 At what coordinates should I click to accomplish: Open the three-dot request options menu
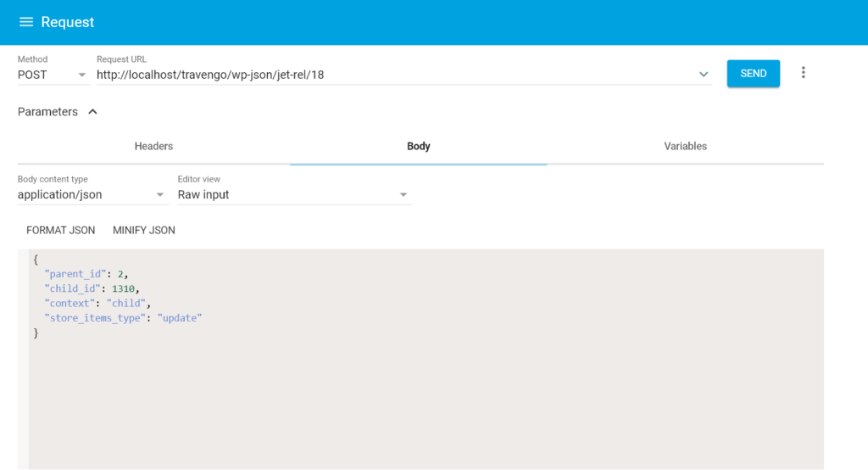click(x=804, y=73)
